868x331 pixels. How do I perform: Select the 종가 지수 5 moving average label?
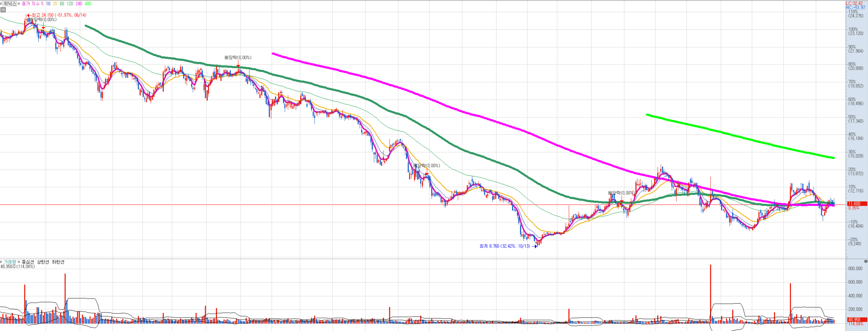click(x=32, y=4)
